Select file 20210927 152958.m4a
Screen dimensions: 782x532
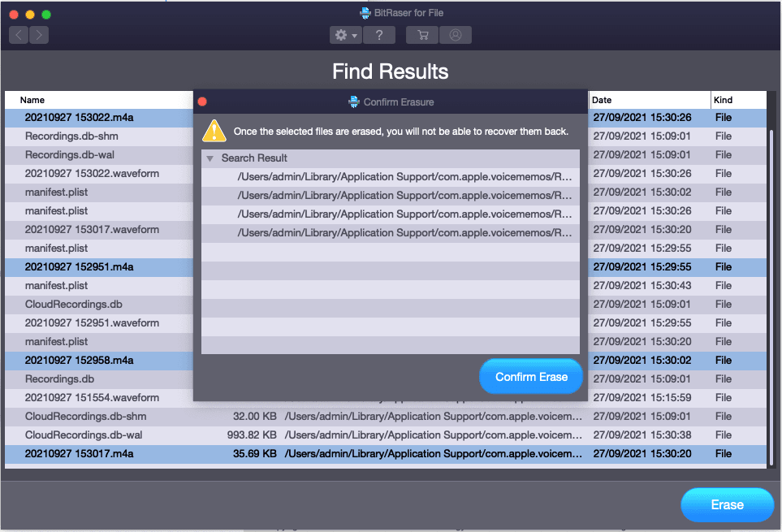80,361
